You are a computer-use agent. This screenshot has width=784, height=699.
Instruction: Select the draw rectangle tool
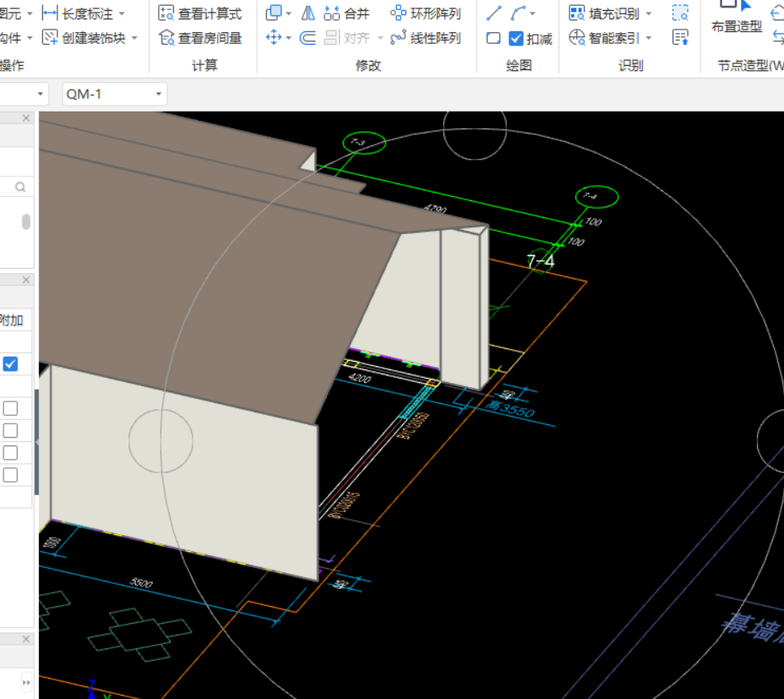coord(494,38)
